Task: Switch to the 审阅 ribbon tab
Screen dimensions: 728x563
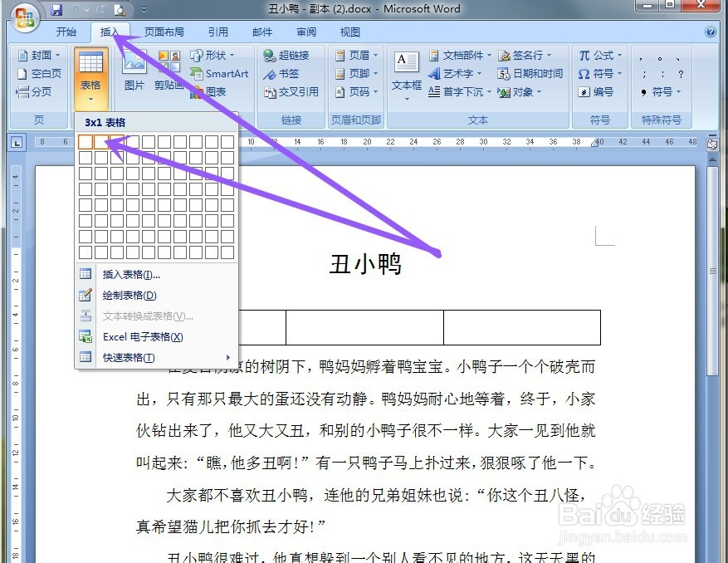Action: [305, 32]
